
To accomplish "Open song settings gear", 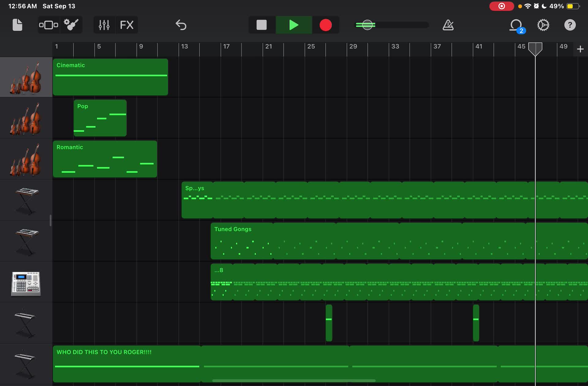I will pyautogui.click(x=543, y=25).
